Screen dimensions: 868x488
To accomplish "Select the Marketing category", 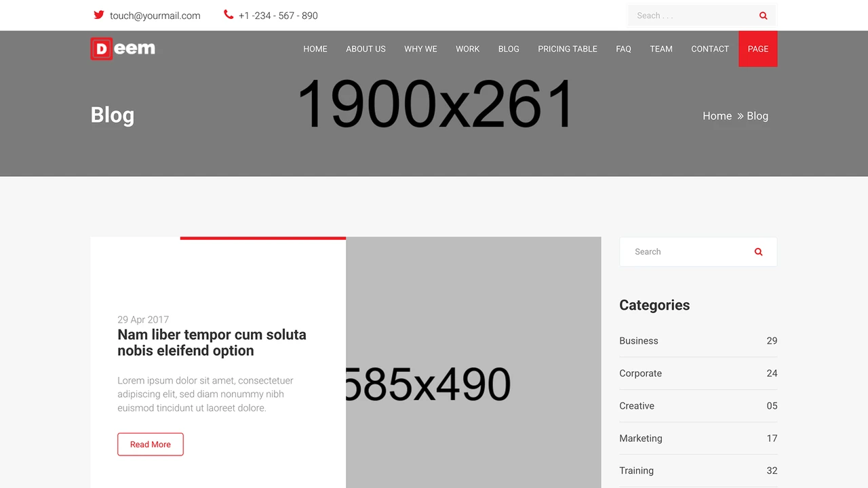I will (641, 439).
